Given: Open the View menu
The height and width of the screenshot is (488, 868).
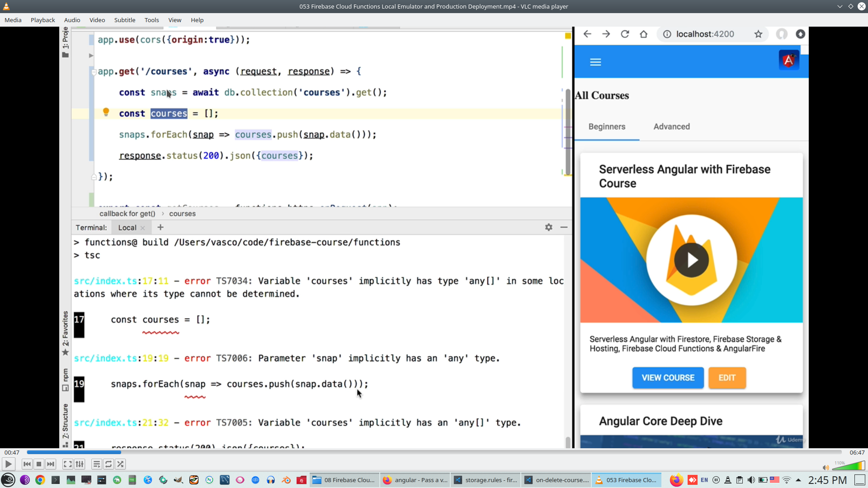Looking at the screenshot, I should tap(175, 20).
